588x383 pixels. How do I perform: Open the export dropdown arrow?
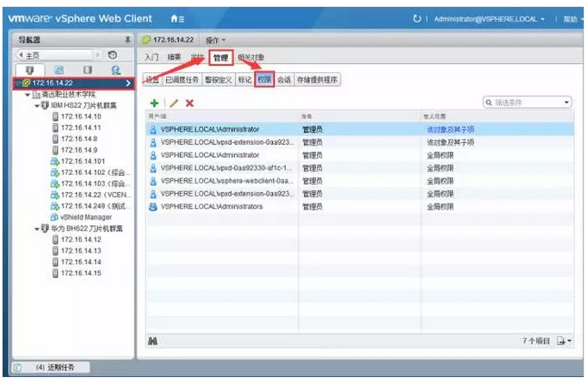[569, 341]
